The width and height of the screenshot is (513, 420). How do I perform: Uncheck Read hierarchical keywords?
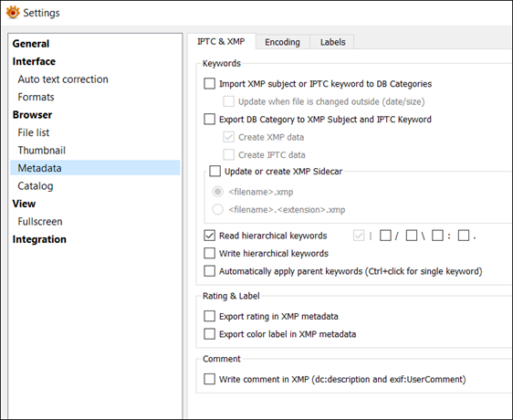[x=209, y=236]
